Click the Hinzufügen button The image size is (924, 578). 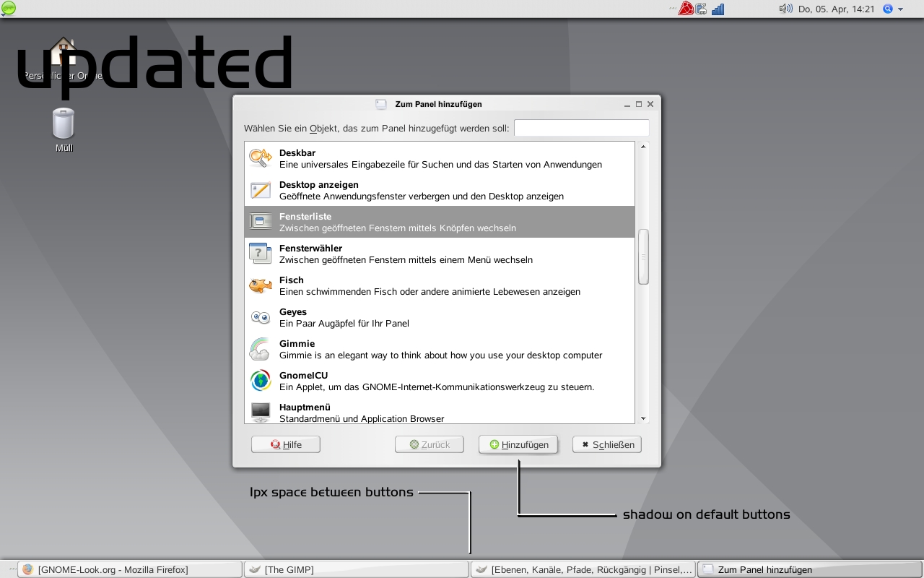coord(518,444)
